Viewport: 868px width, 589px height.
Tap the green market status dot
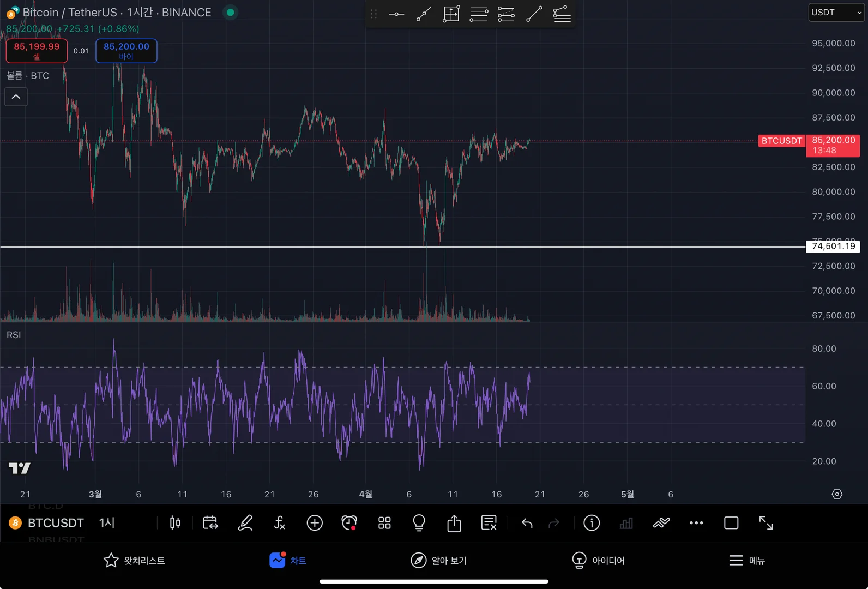pos(231,12)
